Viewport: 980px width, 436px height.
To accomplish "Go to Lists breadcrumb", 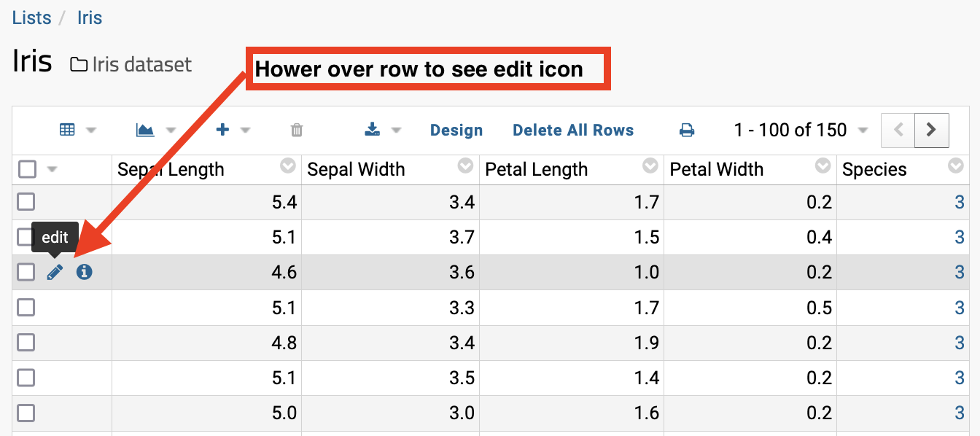I will 32,18.
